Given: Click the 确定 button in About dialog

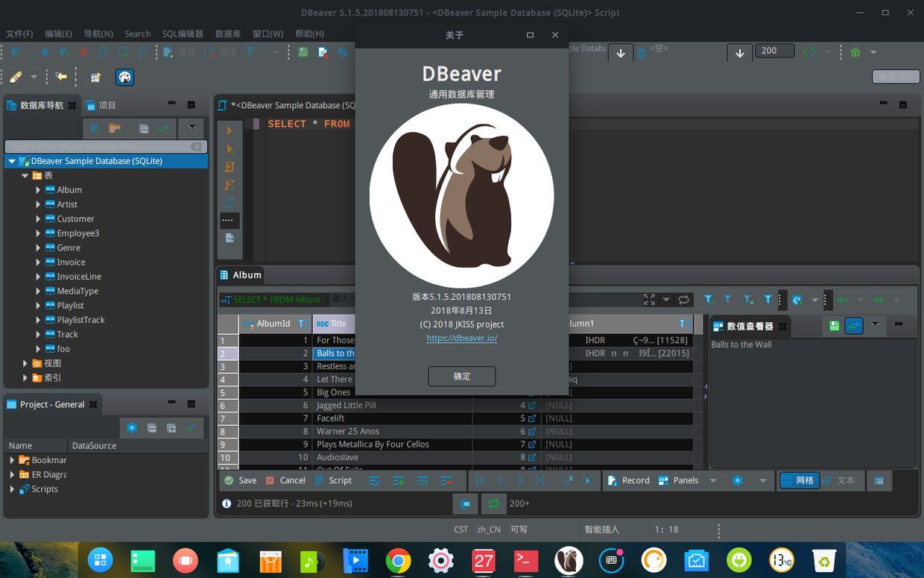Looking at the screenshot, I should [x=461, y=376].
